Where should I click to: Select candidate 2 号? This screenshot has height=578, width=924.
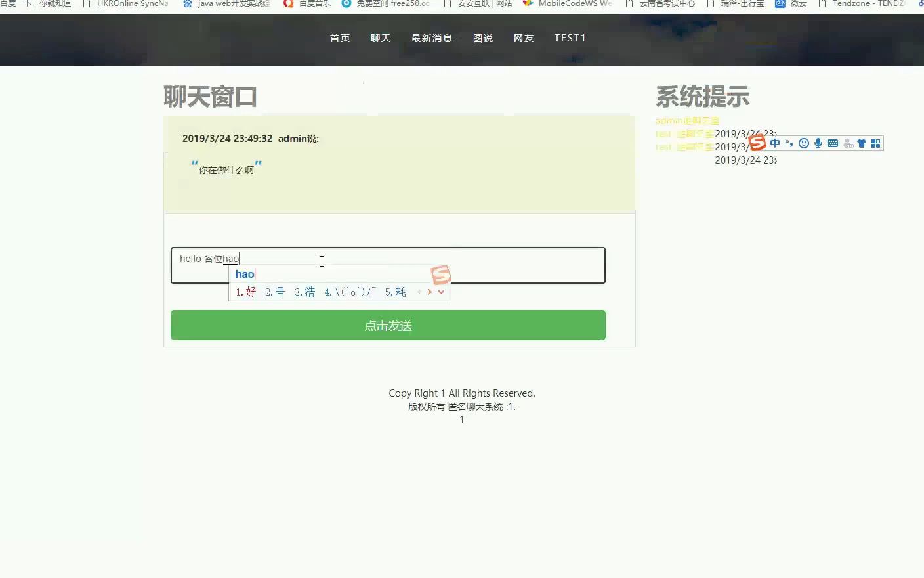pyautogui.click(x=275, y=292)
